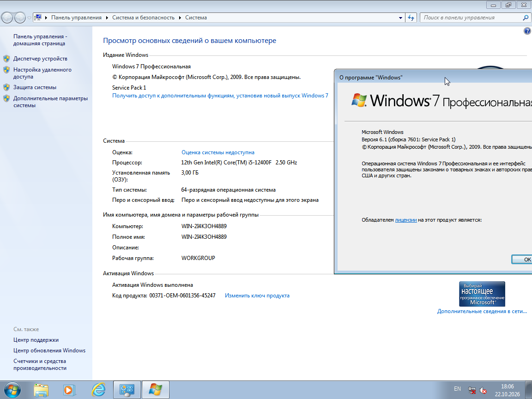The width and height of the screenshot is (532, 399).
Task: Open recent pages dropdown arrow
Action: pos(29,18)
